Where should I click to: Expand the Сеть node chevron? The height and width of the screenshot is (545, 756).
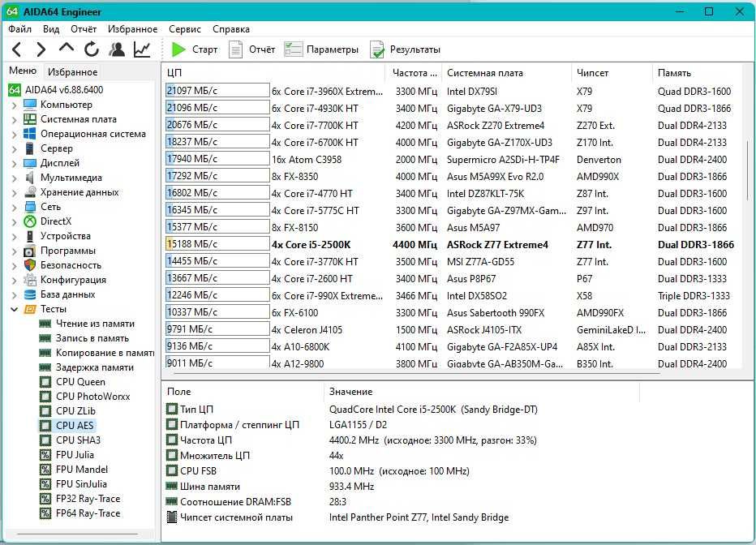pyautogui.click(x=14, y=207)
